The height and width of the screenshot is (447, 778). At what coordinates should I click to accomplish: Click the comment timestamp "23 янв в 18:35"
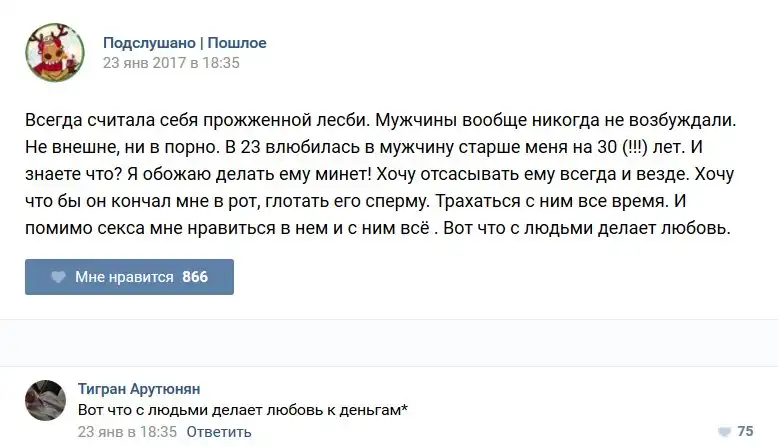click(x=127, y=432)
